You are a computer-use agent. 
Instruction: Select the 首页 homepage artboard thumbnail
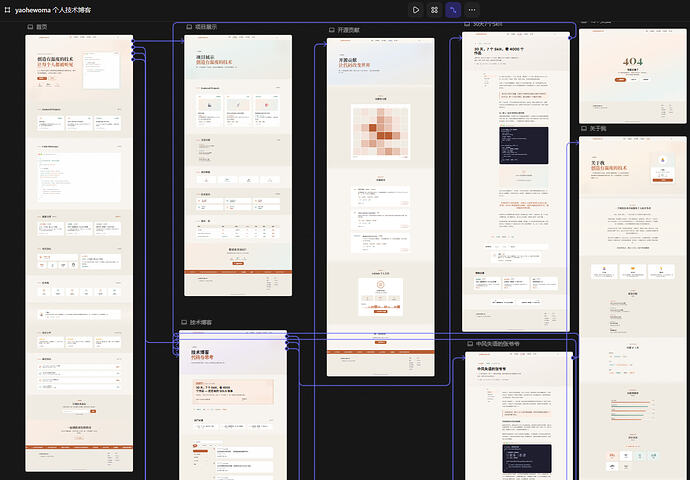click(79, 253)
